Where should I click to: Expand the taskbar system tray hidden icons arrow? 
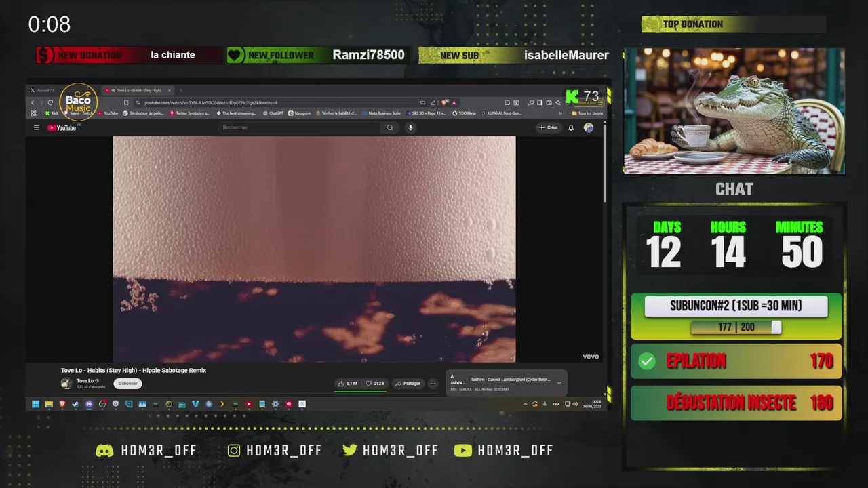[x=526, y=404]
